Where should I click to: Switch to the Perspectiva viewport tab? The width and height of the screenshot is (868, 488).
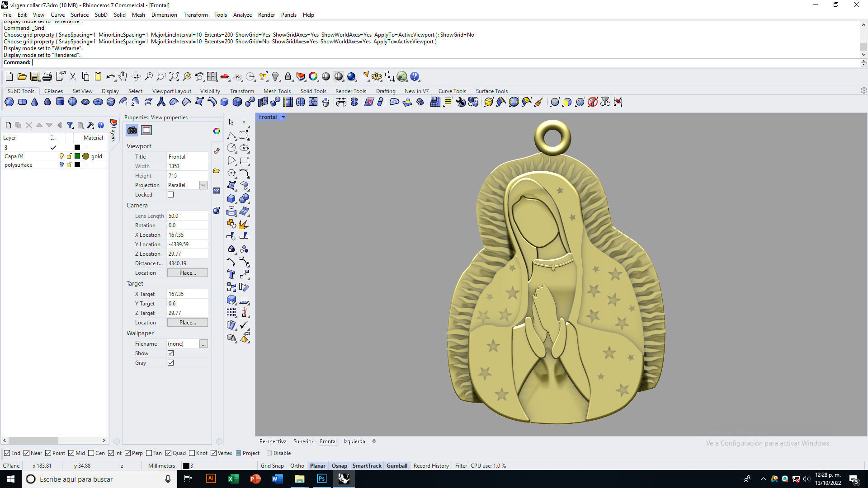click(273, 441)
